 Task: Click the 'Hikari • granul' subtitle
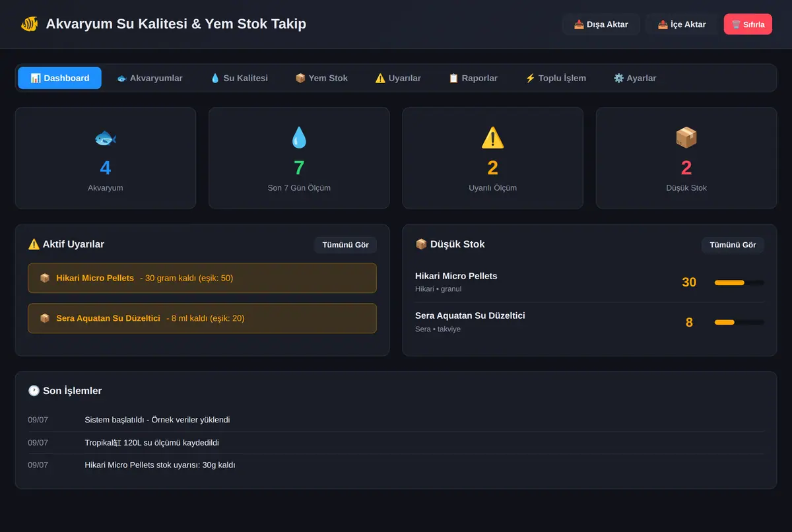pos(438,289)
